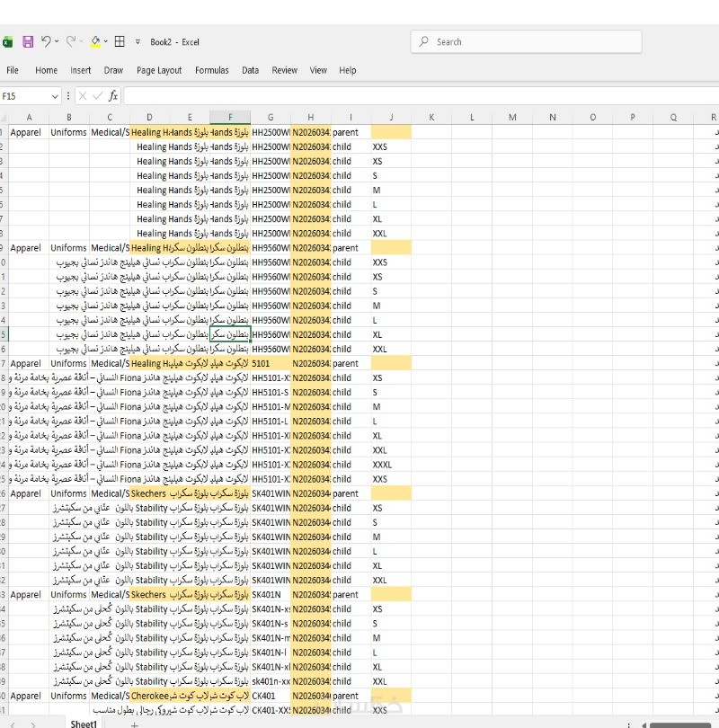Click the Undo arrow icon
The width and height of the screenshot is (719, 728).
[x=46, y=41]
